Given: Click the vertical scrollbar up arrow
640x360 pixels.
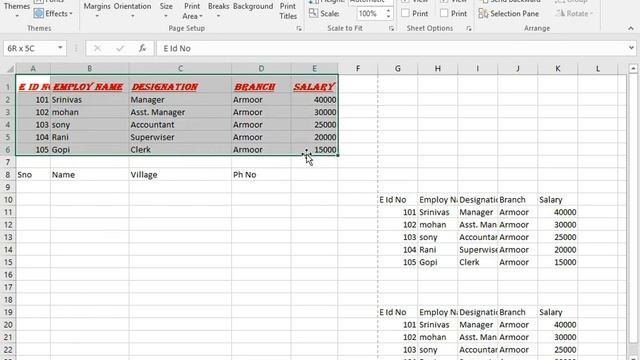Looking at the screenshot, I should click(633, 69).
